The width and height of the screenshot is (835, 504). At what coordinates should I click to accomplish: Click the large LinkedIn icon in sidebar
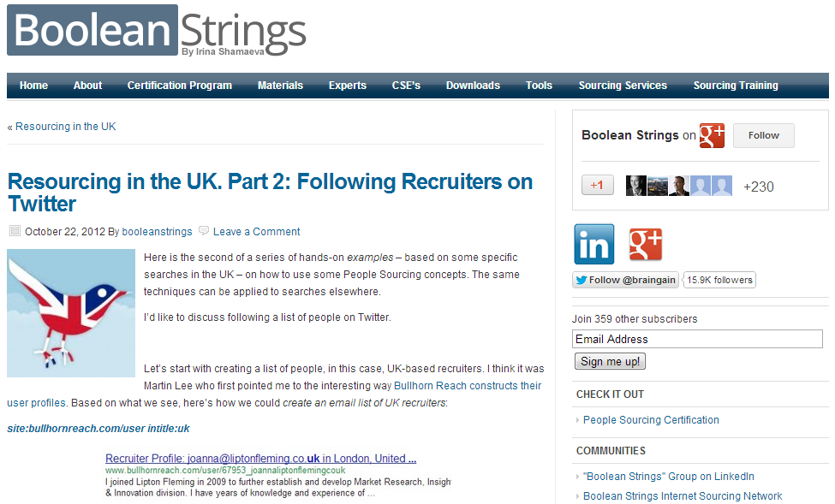pyautogui.click(x=594, y=244)
